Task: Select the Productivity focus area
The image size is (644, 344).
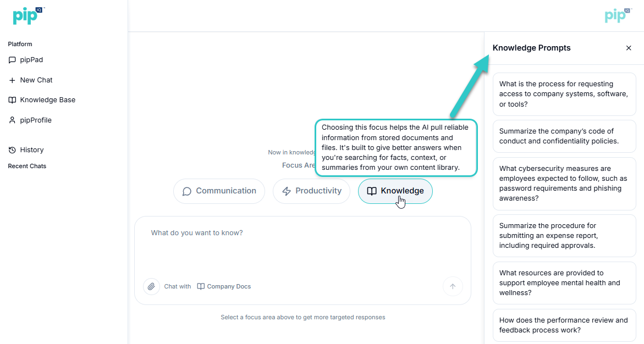Action: [x=311, y=191]
